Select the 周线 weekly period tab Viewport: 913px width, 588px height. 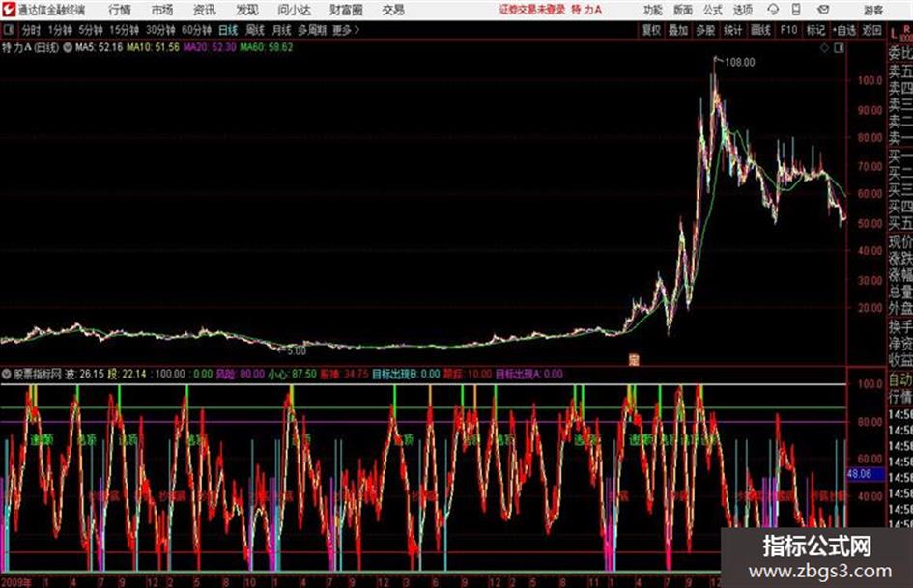pos(254,30)
